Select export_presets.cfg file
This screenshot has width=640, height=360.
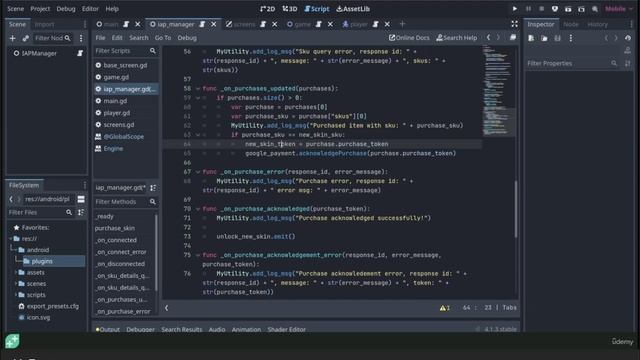click(49, 306)
